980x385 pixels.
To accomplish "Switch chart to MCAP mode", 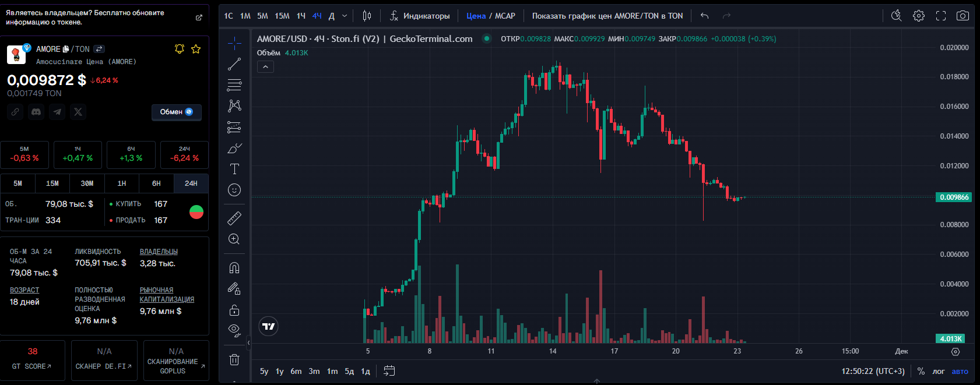I will [x=505, y=16].
